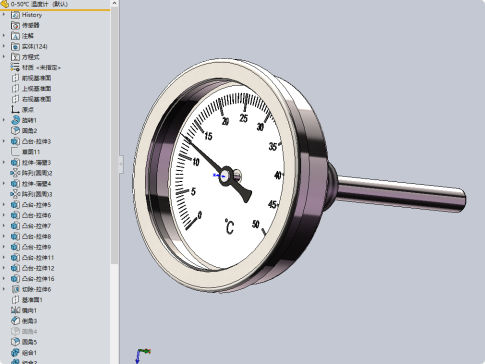Expand the 拉伸-薄壁4 feature
Screen dimensions: 485x364
(4, 184)
